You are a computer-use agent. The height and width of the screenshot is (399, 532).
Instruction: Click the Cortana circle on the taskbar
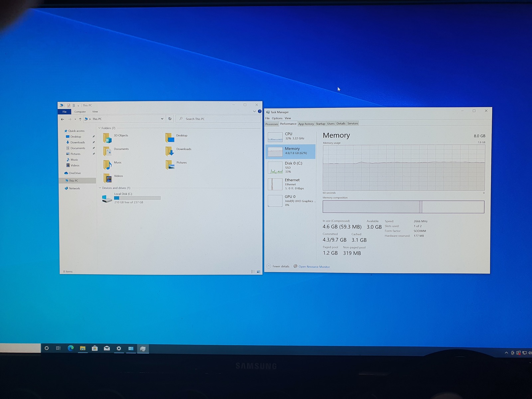point(47,348)
